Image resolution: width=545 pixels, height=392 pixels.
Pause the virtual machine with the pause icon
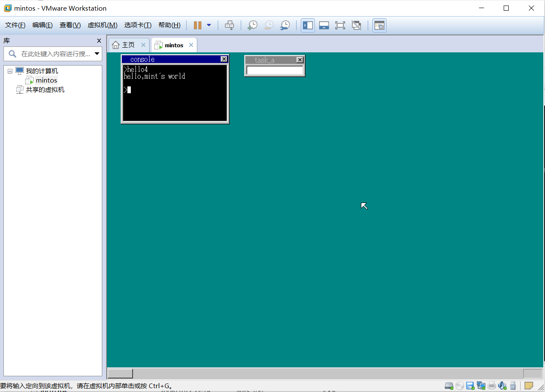click(197, 25)
